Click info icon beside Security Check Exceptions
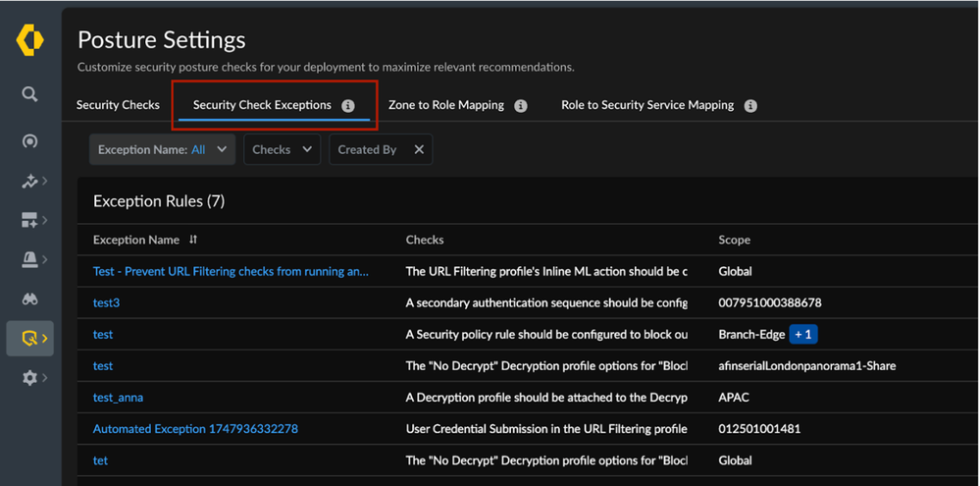 348,106
